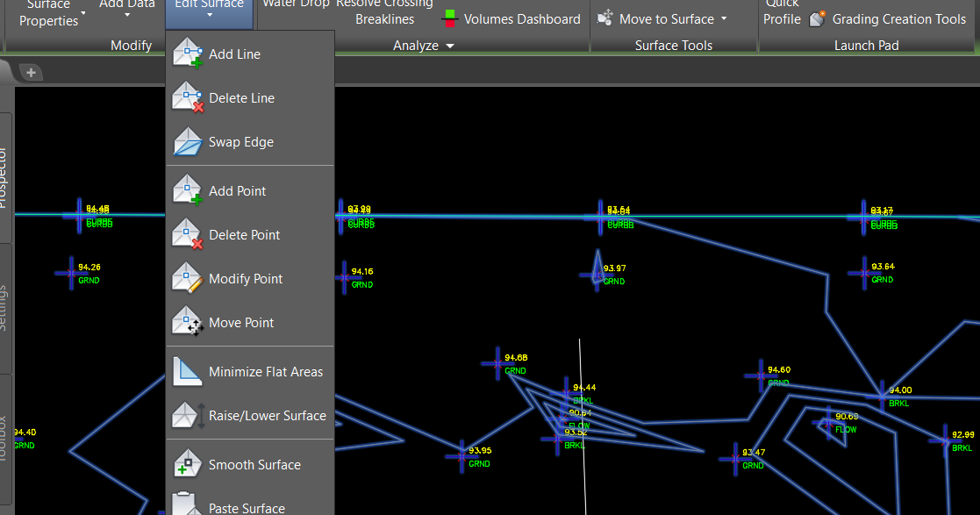Open the Volumes Dashboard

[512, 18]
